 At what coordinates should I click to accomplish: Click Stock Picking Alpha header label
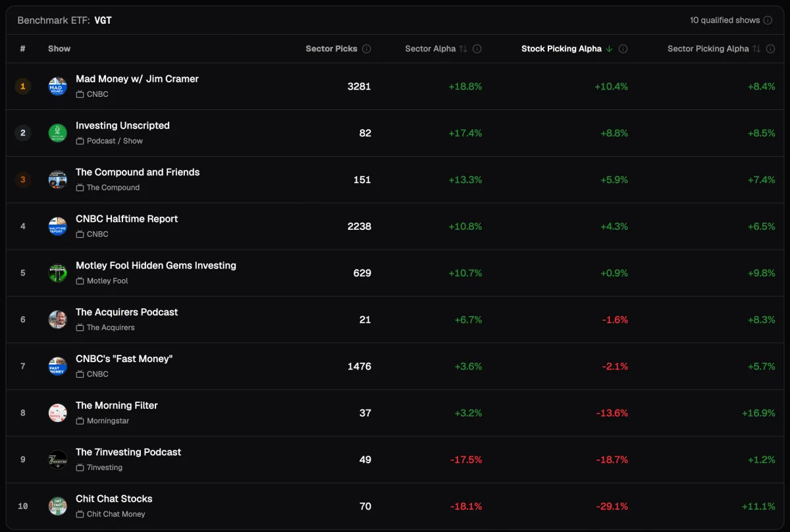562,49
